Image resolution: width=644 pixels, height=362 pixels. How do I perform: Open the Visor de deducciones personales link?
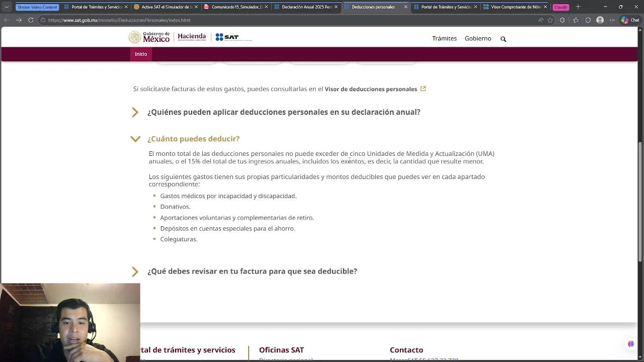[371, 89]
